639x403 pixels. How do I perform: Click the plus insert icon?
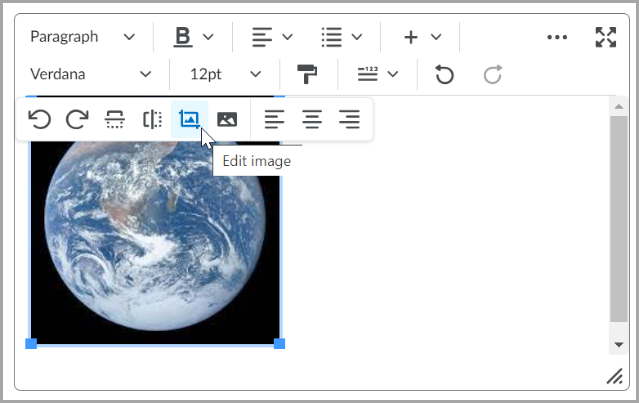pyautogui.click(x=411, y=37)
